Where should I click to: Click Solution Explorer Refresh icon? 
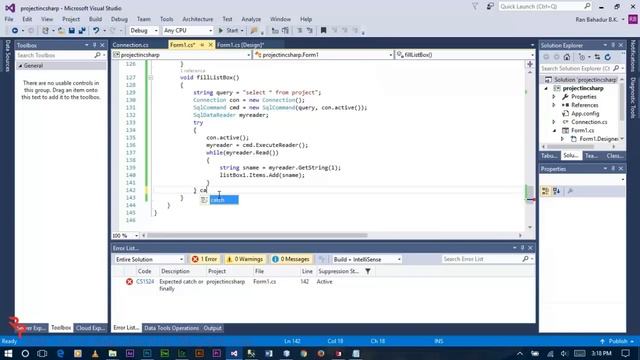tap(608, 57)
